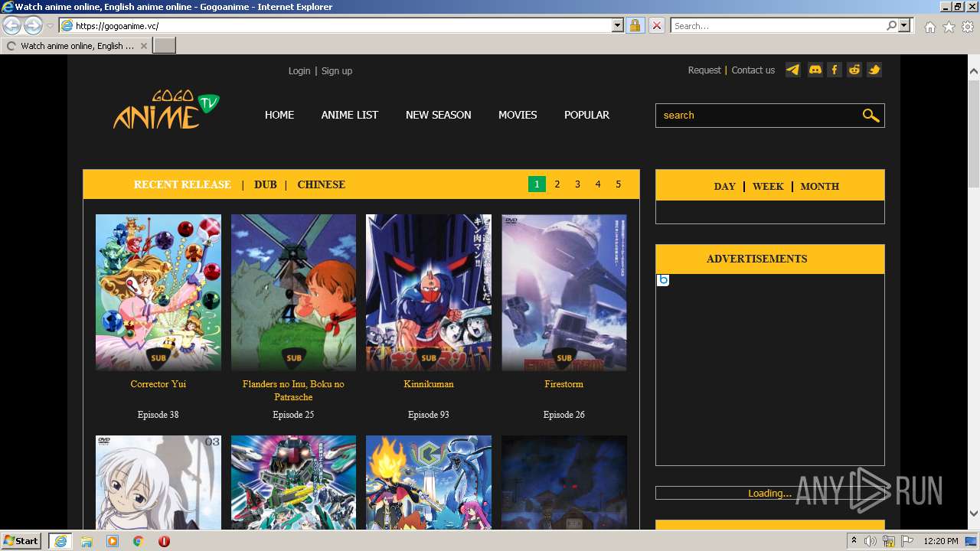The width and height of the screenshot is (980, 551).
Task: Click the Action Center flag tray icon
Action: coord(907,541)
